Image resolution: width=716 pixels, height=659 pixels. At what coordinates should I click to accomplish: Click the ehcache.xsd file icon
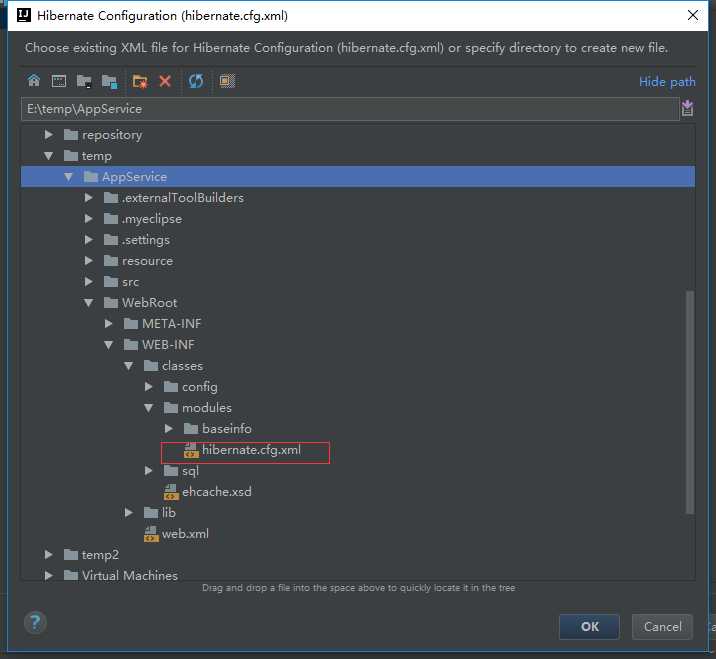[x=171, y=492]
